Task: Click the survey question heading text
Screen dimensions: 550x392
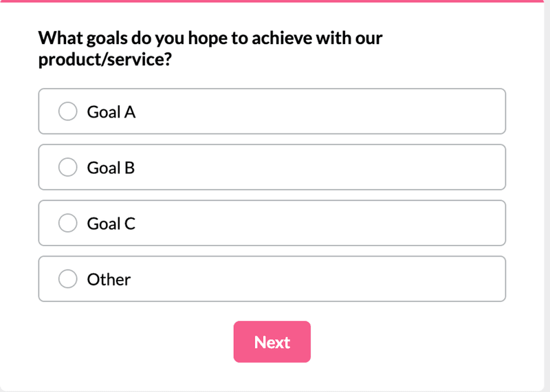Action: [210, 38]
